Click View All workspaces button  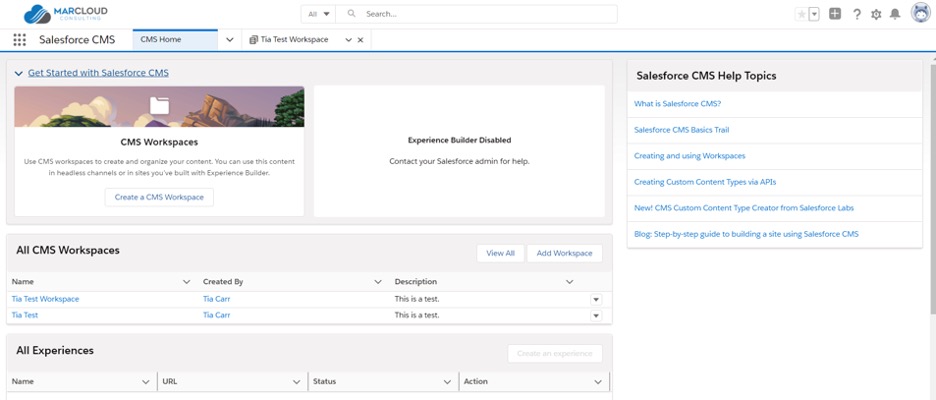click(500, 253)
